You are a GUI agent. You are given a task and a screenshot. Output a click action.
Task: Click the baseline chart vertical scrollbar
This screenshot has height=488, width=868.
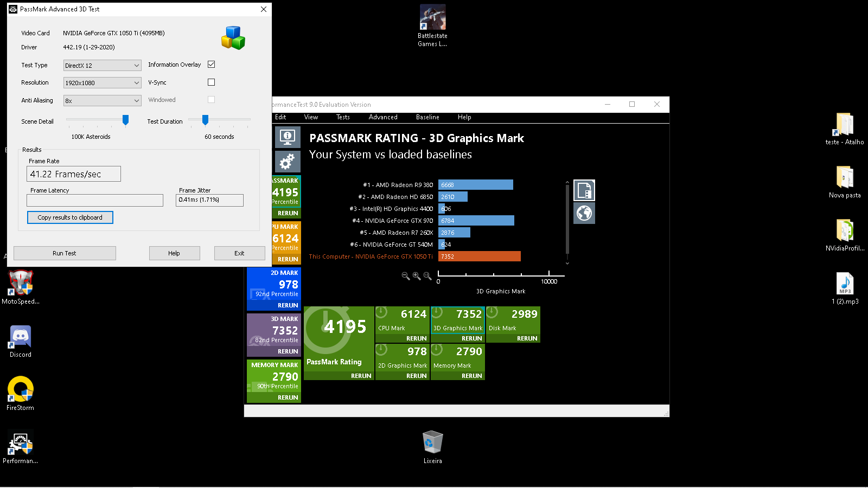pyautogui.click(x=567, y=222)
